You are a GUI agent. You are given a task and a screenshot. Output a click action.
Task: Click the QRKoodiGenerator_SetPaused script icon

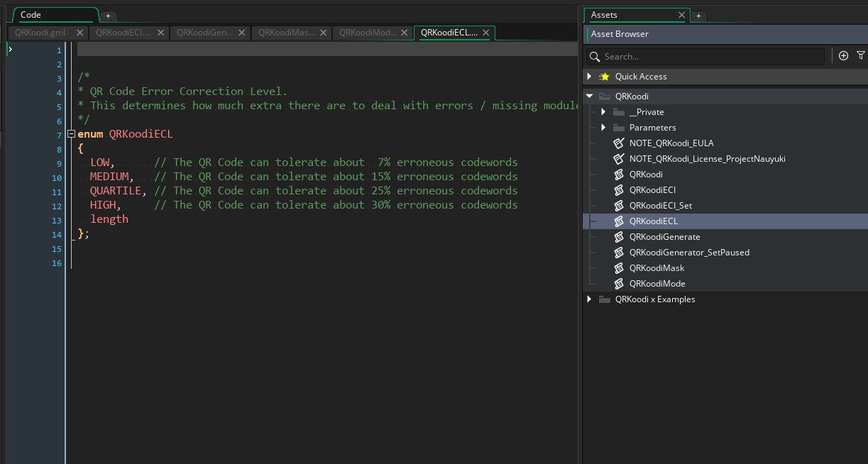point(619,253)
